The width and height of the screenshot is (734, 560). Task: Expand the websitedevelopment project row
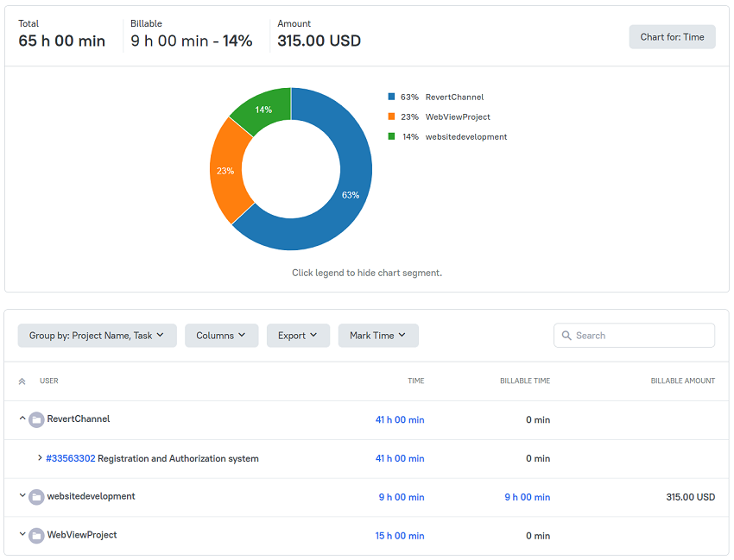coord(22,495)
